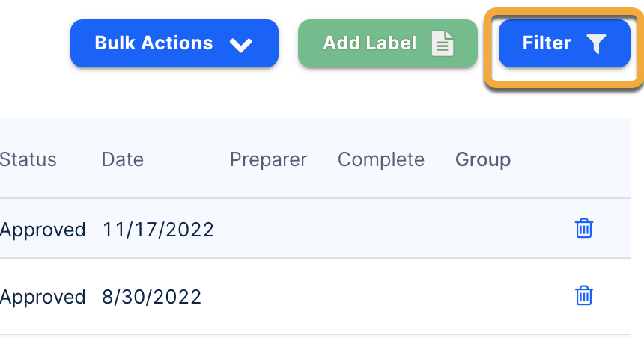Click empty Group cell in 11/17/2022 row
644x338 pixels.
pyautogui.click(x=483, y=229)
